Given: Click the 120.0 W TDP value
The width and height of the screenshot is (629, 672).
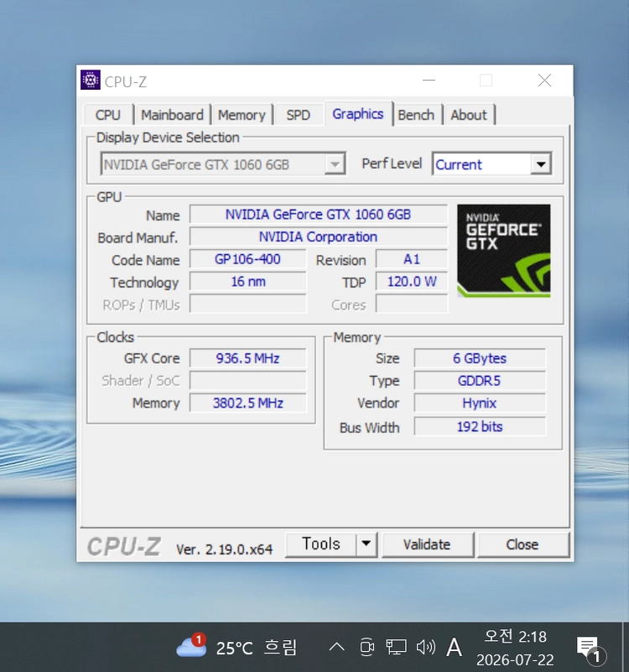Looking at the screenshot, I should tap(412, 282).
